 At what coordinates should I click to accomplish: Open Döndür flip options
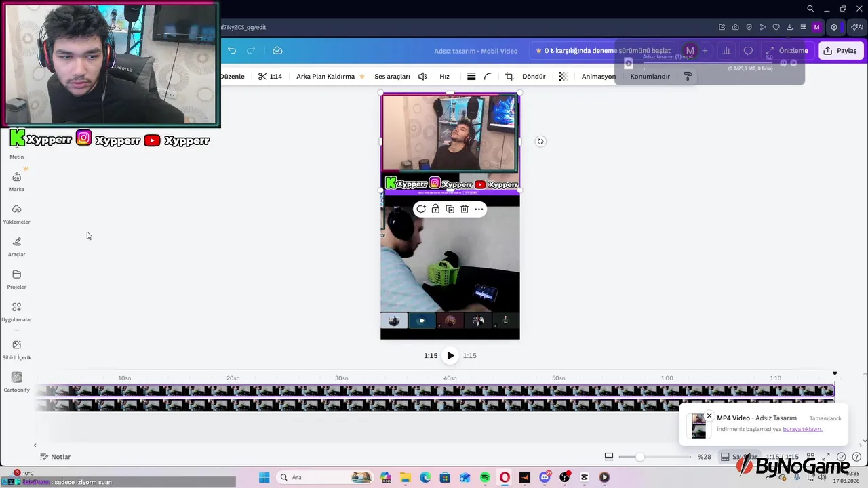coord(534,77)
